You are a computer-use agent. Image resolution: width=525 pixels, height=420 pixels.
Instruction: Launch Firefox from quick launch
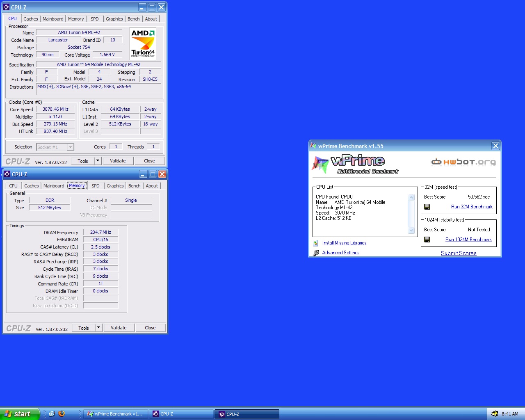(x=62, y=414)
